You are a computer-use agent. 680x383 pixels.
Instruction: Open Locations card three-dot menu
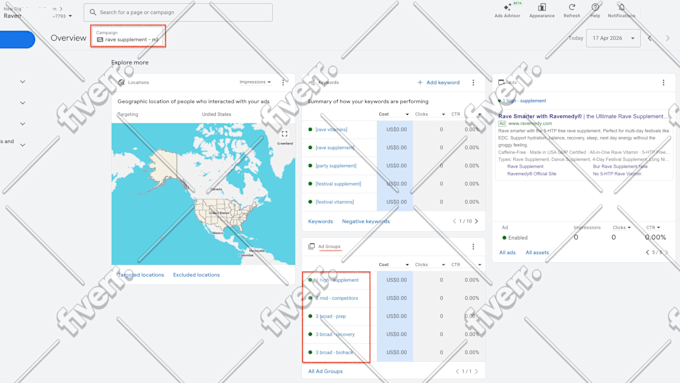(283, 82)
